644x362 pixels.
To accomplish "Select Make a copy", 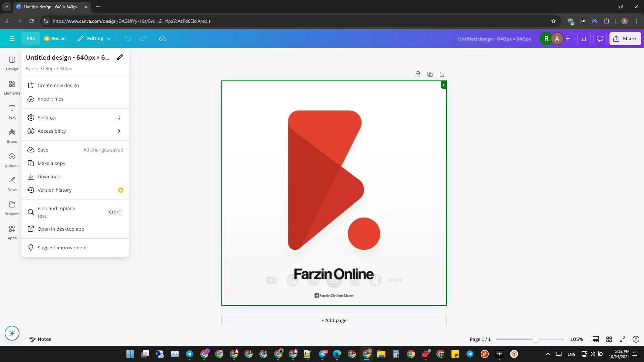I will click(x=75, y=163).
